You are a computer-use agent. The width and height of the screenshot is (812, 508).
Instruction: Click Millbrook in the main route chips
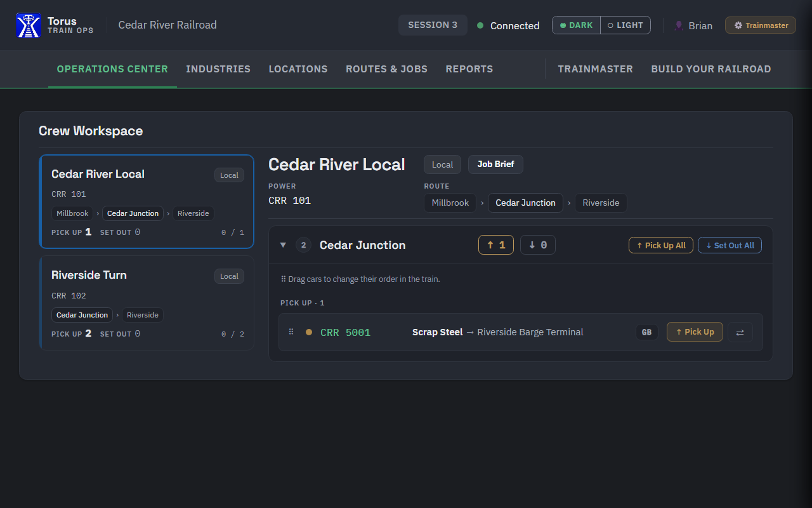pyautogui.click(x=450, y=203)
